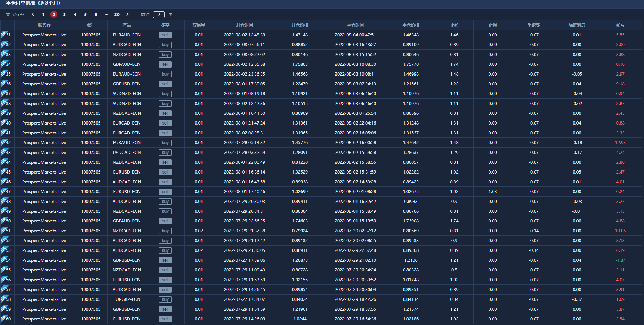Click the blue tag icon on row 33
Image resolution: width=644 pixels, height=325 pixels.
tap(4, 54)
